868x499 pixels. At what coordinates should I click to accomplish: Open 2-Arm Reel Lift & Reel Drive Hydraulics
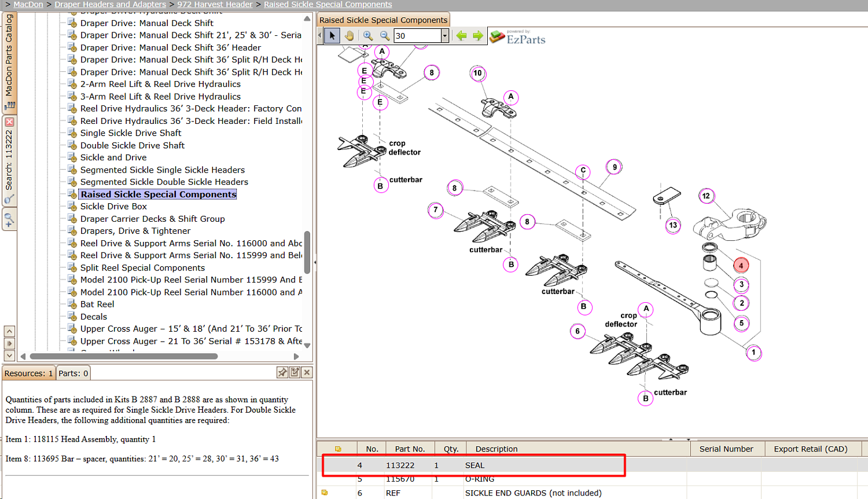pos(160,84)
